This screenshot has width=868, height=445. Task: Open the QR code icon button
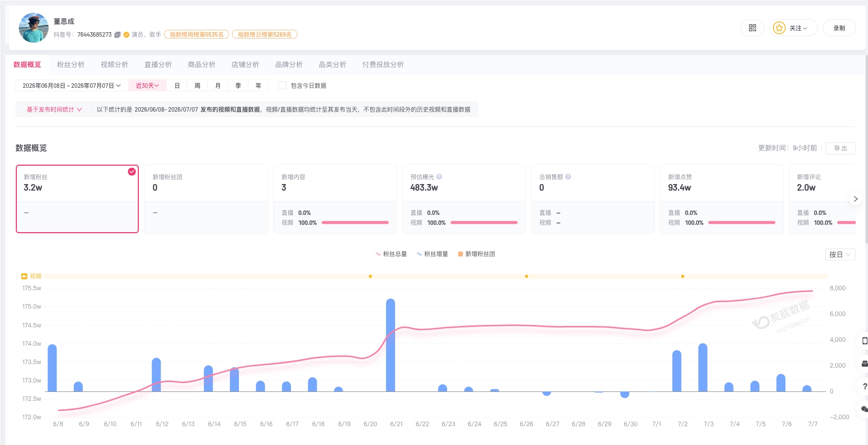coord(752,28)
